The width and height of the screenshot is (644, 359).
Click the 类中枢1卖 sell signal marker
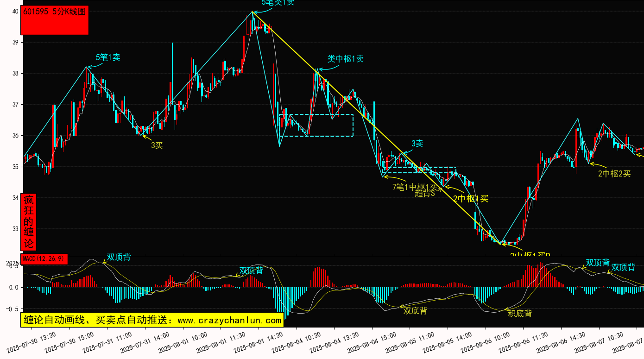pos(345,59)
